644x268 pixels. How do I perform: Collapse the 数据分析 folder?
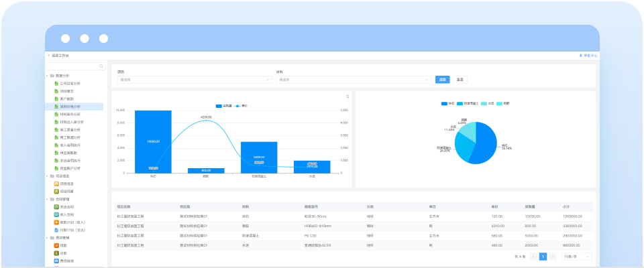pyautogui.click(x=47, y=76)
